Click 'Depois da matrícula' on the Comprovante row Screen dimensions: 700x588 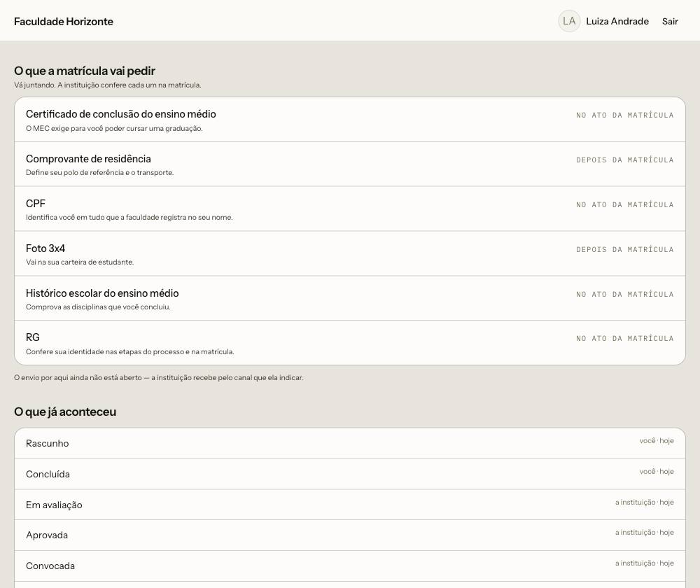[x=624, y=160]
